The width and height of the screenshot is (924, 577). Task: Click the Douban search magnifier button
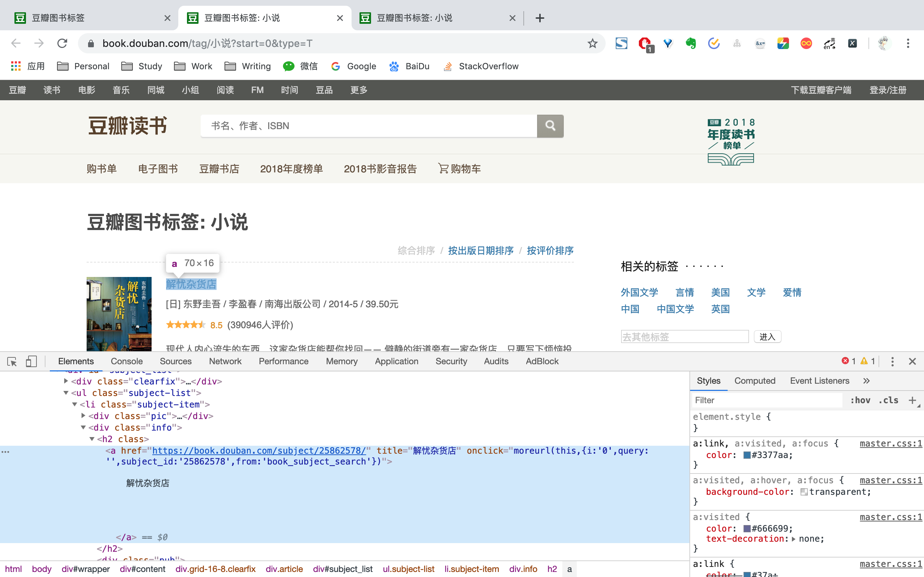coord(550,126)
